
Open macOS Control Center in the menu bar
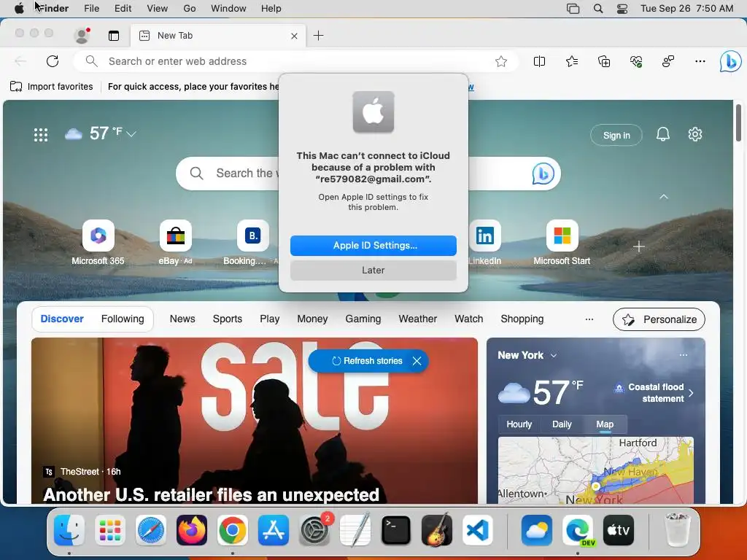(x=622, y=9)
